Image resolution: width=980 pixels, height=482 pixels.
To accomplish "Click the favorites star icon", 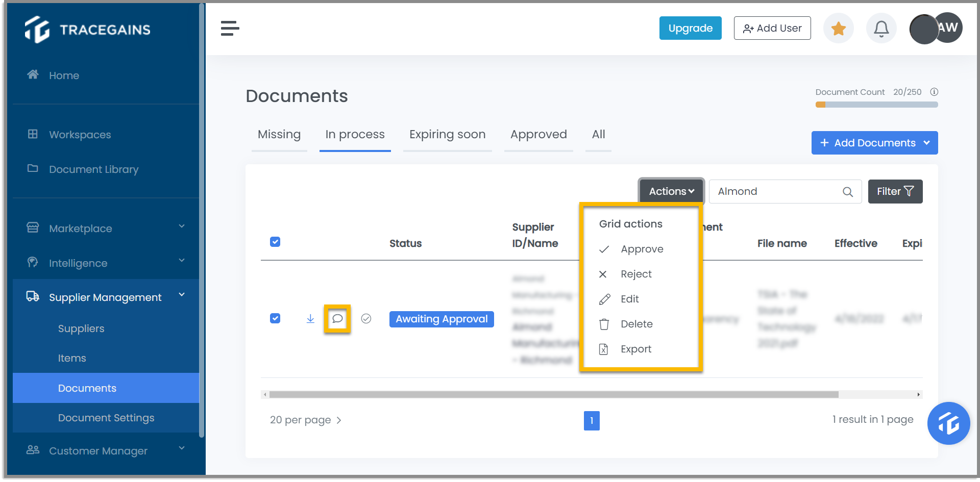I will tap(838, 29).
